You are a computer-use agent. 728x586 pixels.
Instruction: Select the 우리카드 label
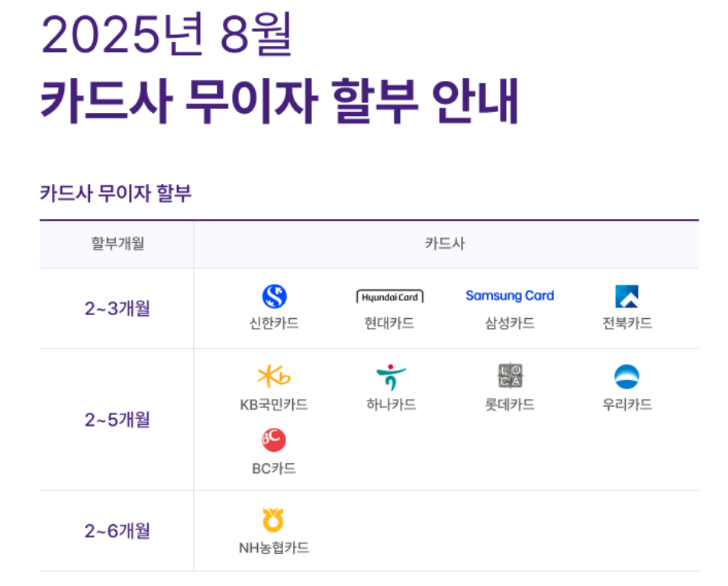[627, 405]
